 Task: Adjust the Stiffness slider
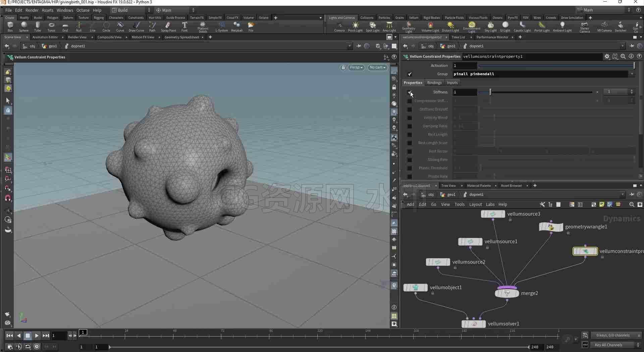click(x=536, y=92)
